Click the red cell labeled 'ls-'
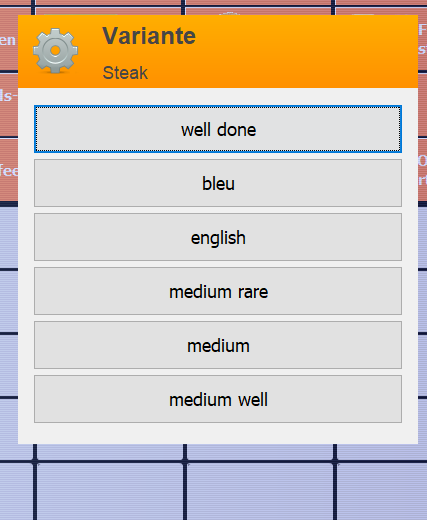Image resolution: width=427 pixels, height=520 pixels. [9, 104]
